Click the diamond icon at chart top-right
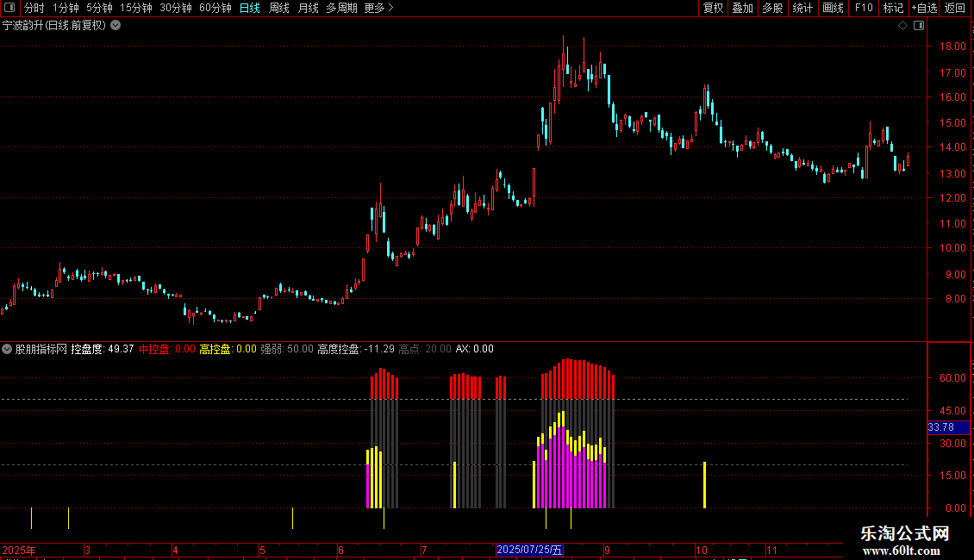This screenshot has width=974, height=560. (x=902, y=26)
